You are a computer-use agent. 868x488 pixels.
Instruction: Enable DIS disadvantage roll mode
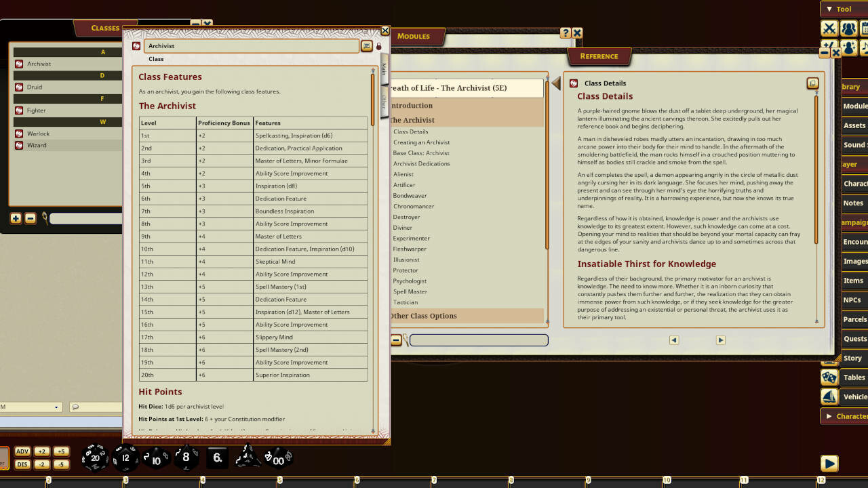click(22, 464)
